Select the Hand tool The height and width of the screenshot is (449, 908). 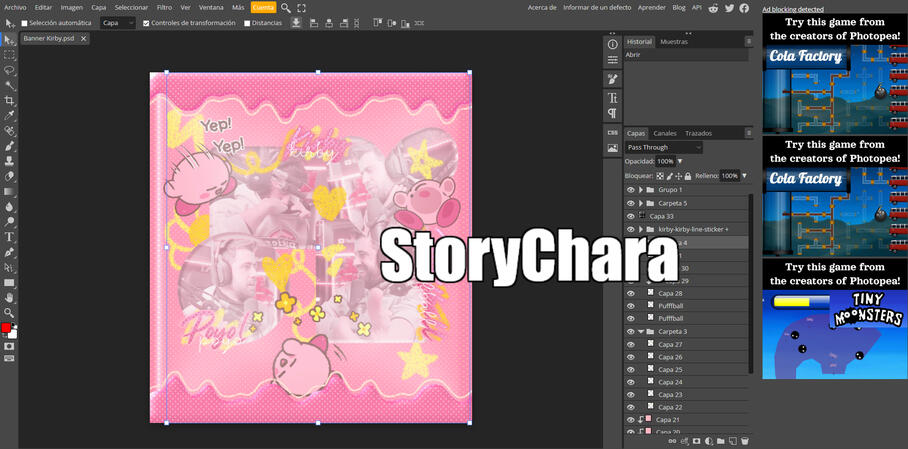tap(10, 298)
